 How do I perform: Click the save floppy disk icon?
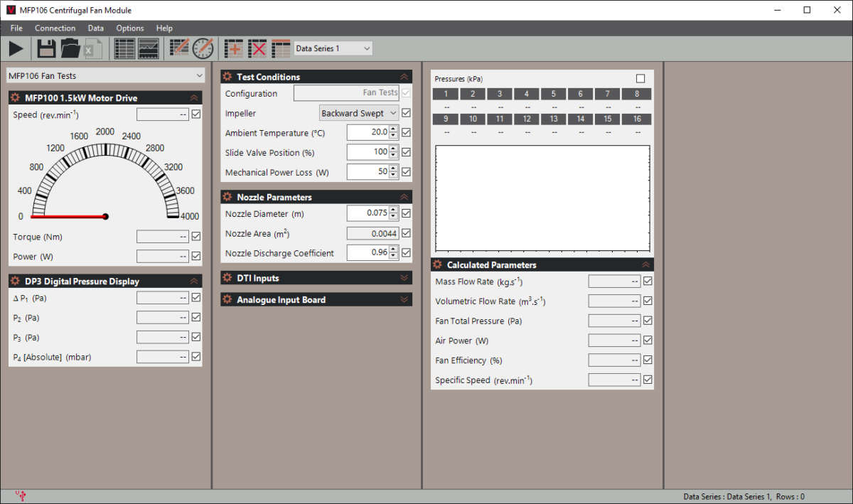coord(47,48)
